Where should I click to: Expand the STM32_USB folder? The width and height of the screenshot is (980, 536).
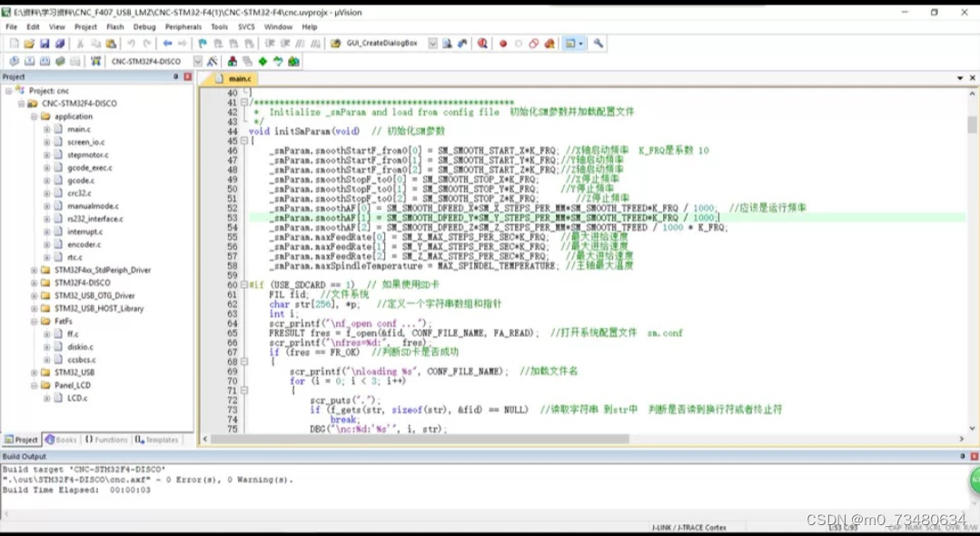34,372
